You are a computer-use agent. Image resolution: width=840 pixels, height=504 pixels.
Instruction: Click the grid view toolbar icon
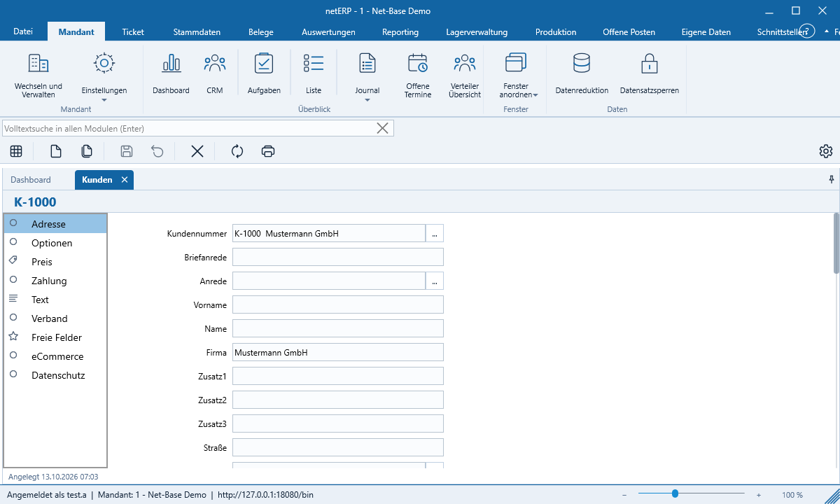(x=16, y=151)
